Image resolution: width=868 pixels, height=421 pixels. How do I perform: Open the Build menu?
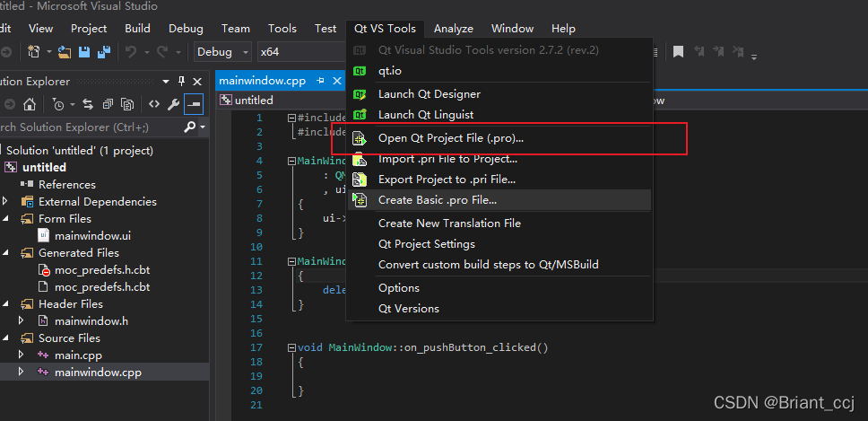pyautogui.click(x=137, y=28)
